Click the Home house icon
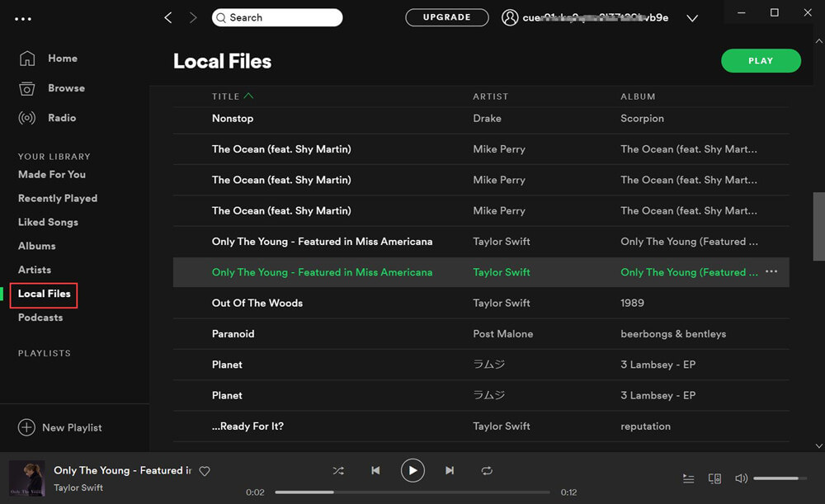Image resolution: width=825 pixels, height=504 pixels. coord(27,59)
